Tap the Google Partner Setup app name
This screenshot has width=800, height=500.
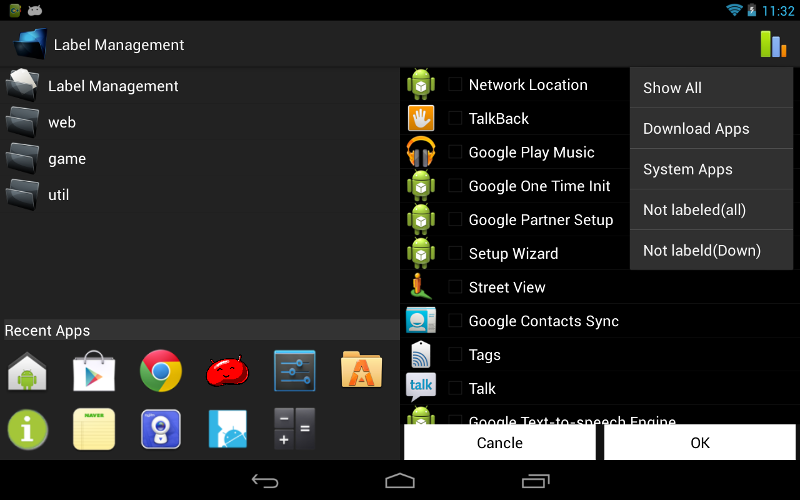tap(541, 220)
